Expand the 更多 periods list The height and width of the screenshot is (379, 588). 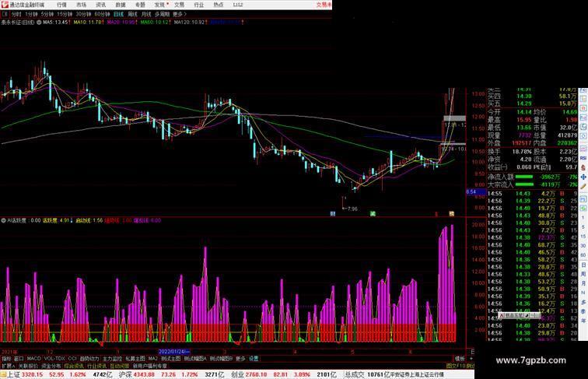click(180, 14)
